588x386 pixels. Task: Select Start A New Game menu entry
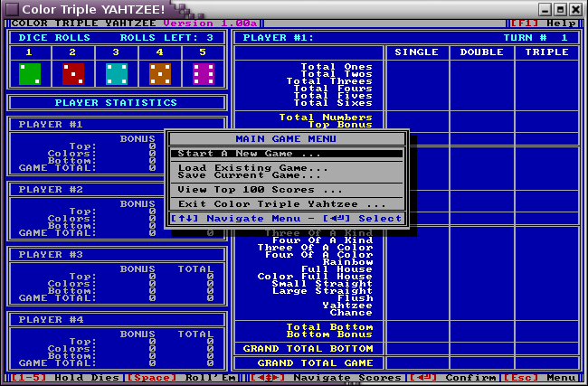pos(287,154)
